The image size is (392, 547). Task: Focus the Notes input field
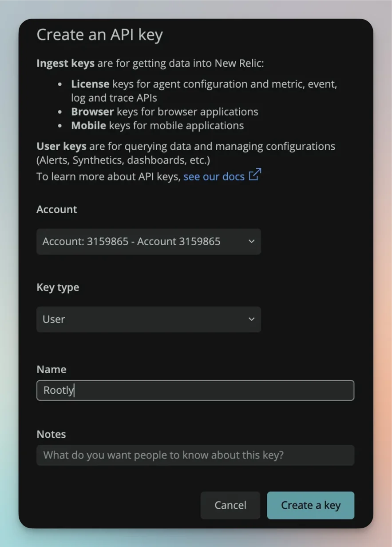[195, 455]
